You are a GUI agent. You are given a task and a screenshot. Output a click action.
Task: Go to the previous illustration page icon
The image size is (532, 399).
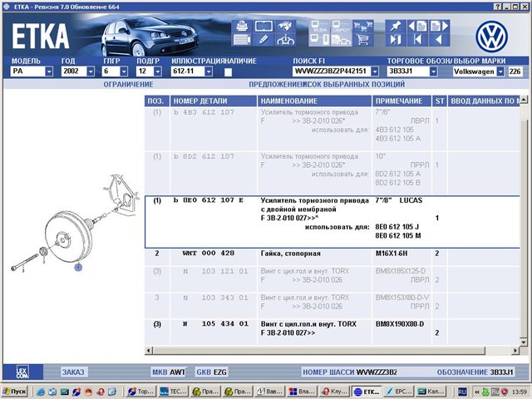(x=417, y=26)
